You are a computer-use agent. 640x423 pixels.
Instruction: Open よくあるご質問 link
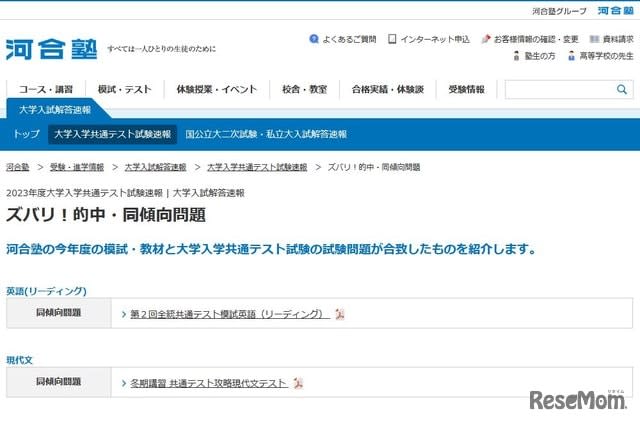[349, 39]
